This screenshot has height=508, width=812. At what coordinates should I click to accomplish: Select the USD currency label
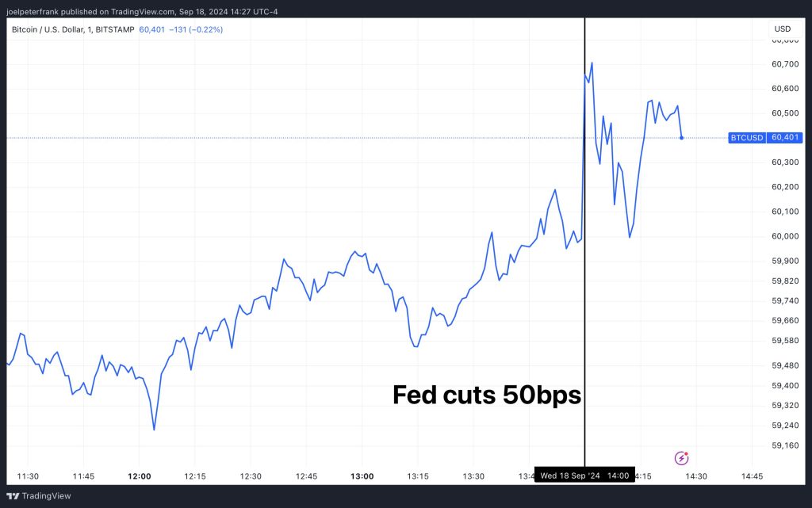click(782, 29)
